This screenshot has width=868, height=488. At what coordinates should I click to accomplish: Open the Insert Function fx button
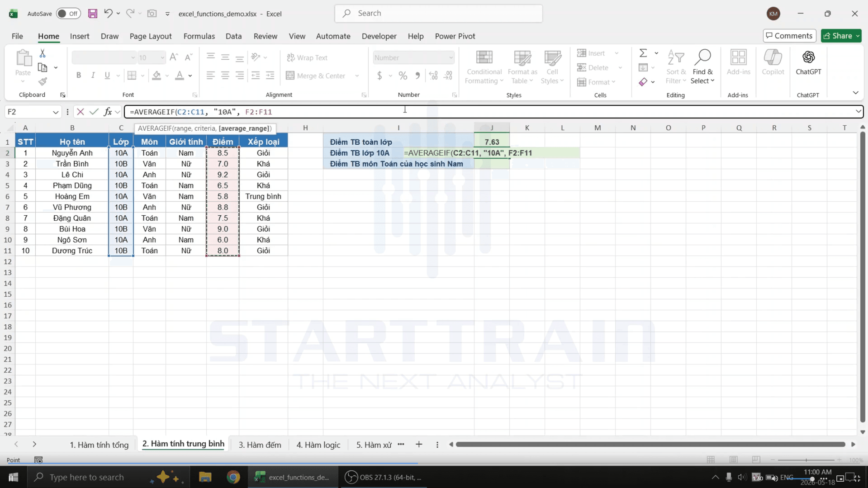(108, 112)
